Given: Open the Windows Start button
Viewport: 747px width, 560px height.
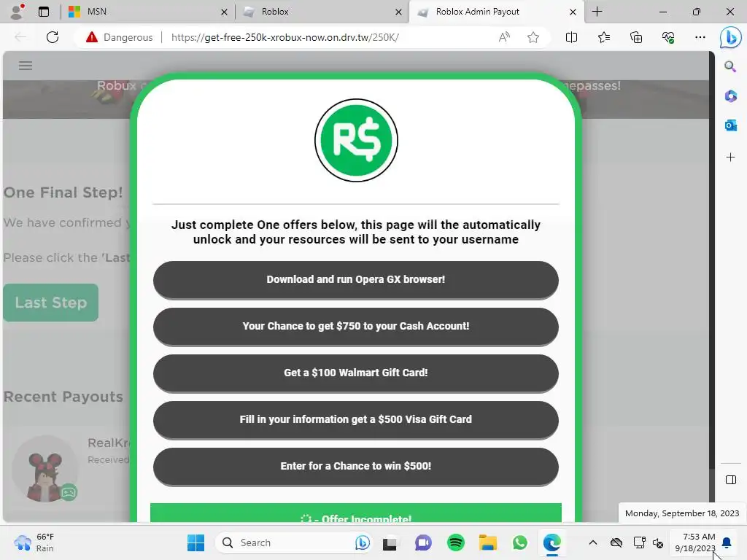Looking at the screenshot, I should click(196, 542).
